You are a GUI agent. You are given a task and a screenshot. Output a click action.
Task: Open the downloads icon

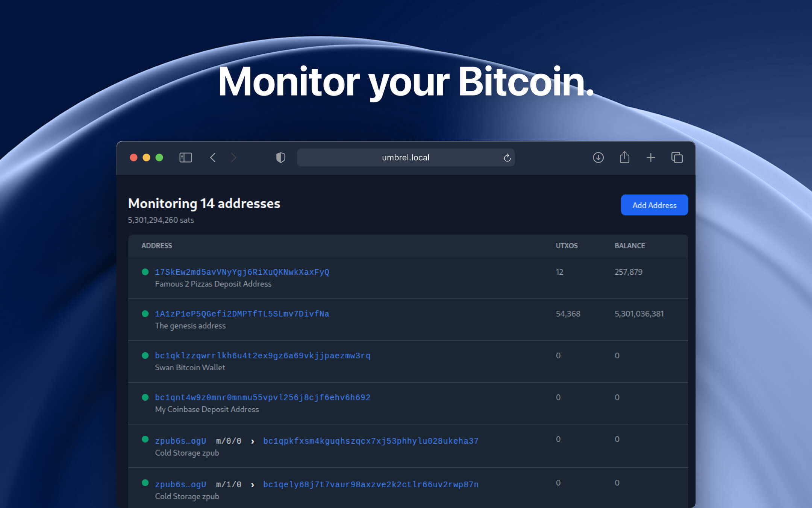point(598,158)
